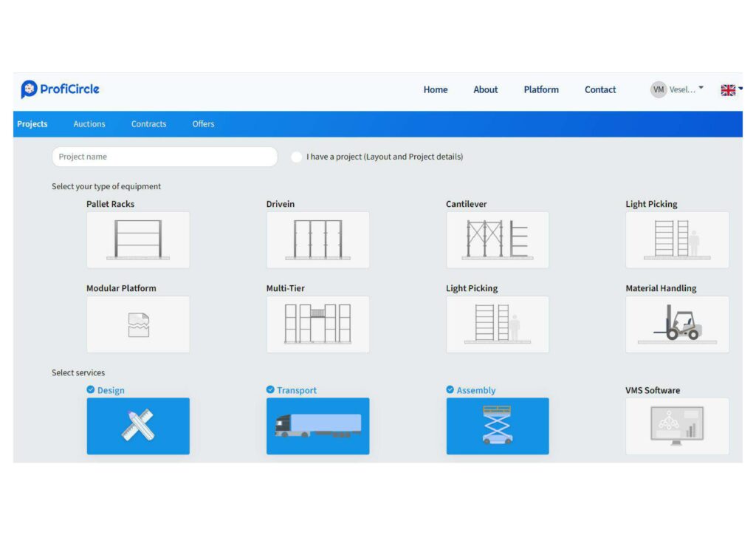Viewport: 756px width, 535px height.
Task: Pick the Cantilever rack illustration
Action: point(498,239)
